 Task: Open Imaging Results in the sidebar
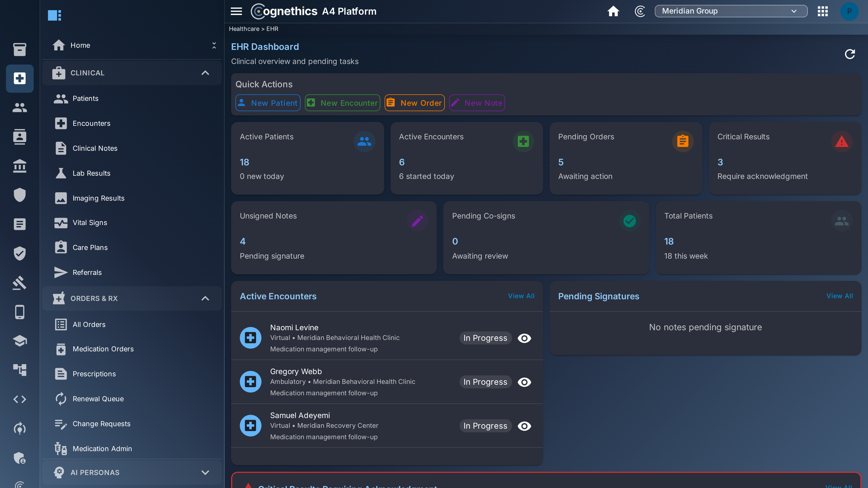click(132, 198)
